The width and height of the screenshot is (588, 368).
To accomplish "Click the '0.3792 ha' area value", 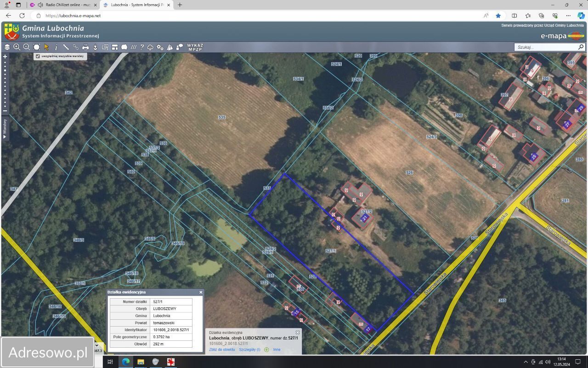I will click(x=171, y=337).
